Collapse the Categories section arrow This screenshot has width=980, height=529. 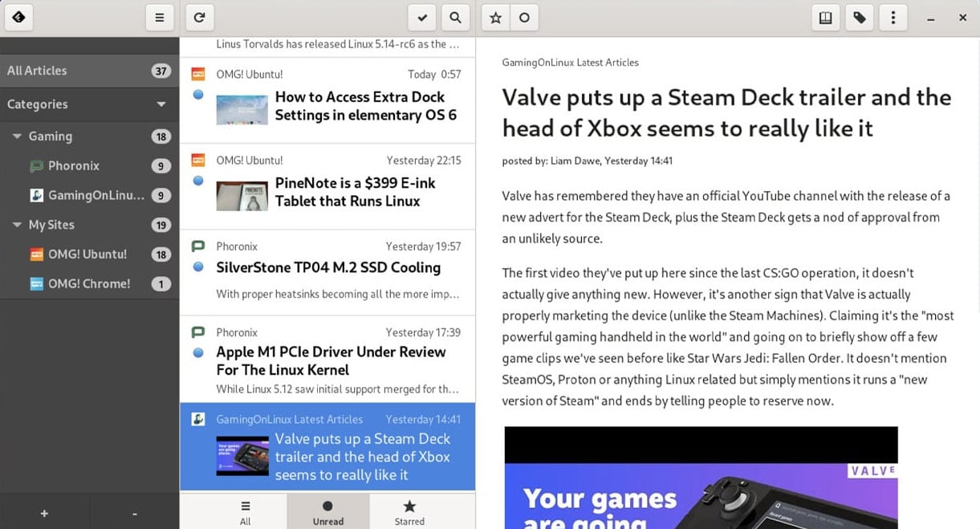161,104
